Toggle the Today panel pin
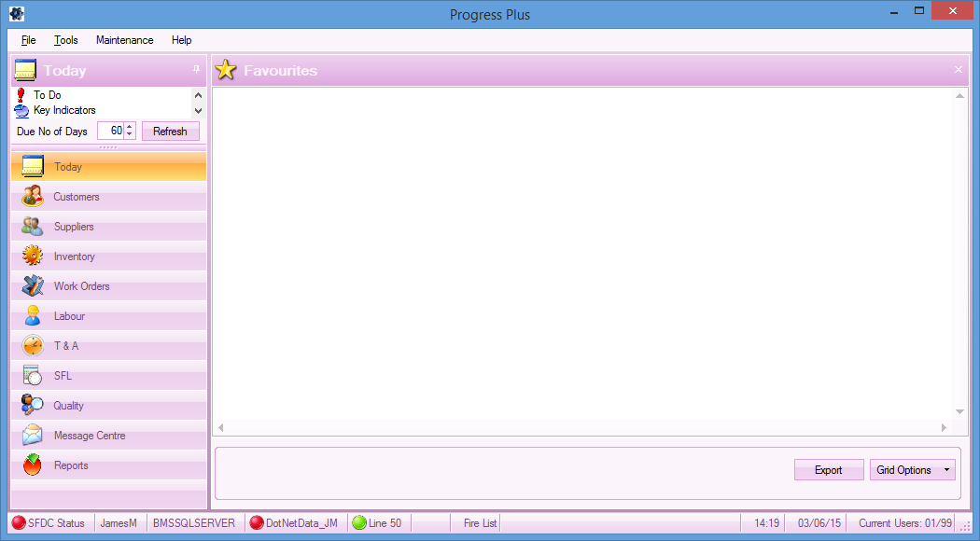This screenshot has height=541, width=980. (196, 70)
